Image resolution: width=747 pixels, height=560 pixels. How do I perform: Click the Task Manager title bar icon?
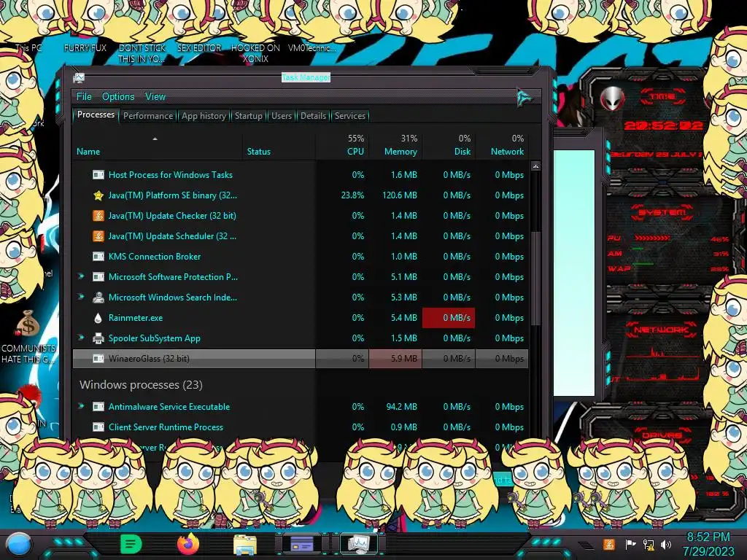tap(79, 77)
